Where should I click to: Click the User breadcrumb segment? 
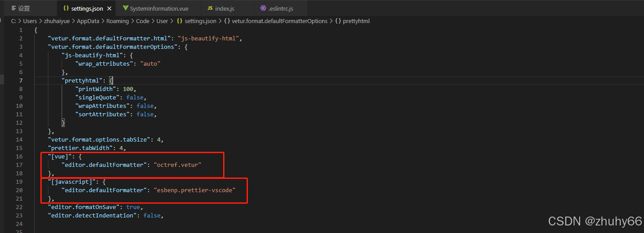tap(162, 21)
